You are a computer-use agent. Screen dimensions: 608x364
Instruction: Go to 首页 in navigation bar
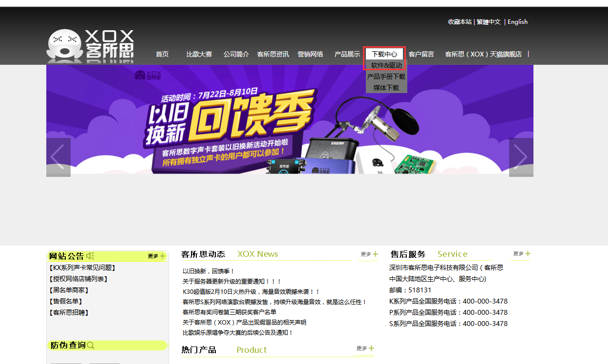(x=162, y=54)
